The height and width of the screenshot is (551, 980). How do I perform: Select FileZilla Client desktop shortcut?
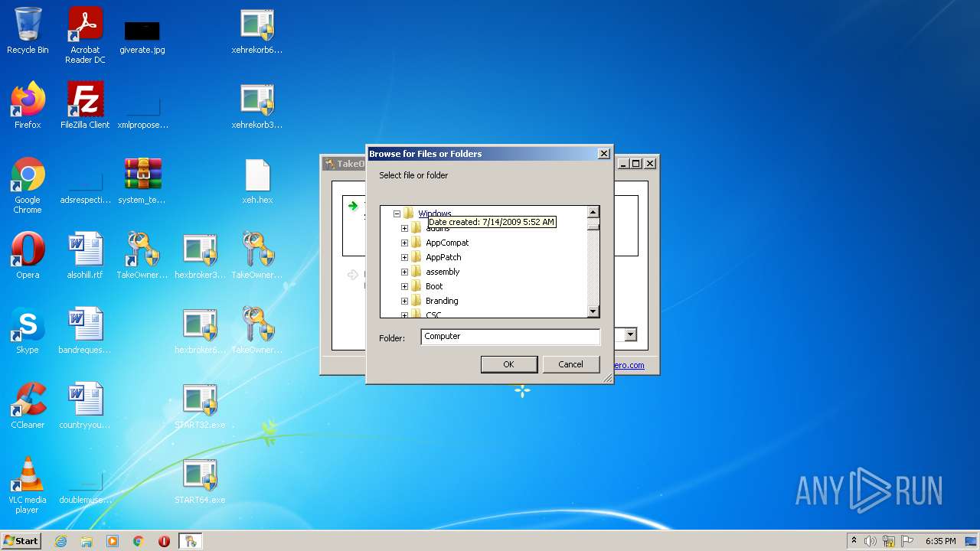click(x=85, y=106)
